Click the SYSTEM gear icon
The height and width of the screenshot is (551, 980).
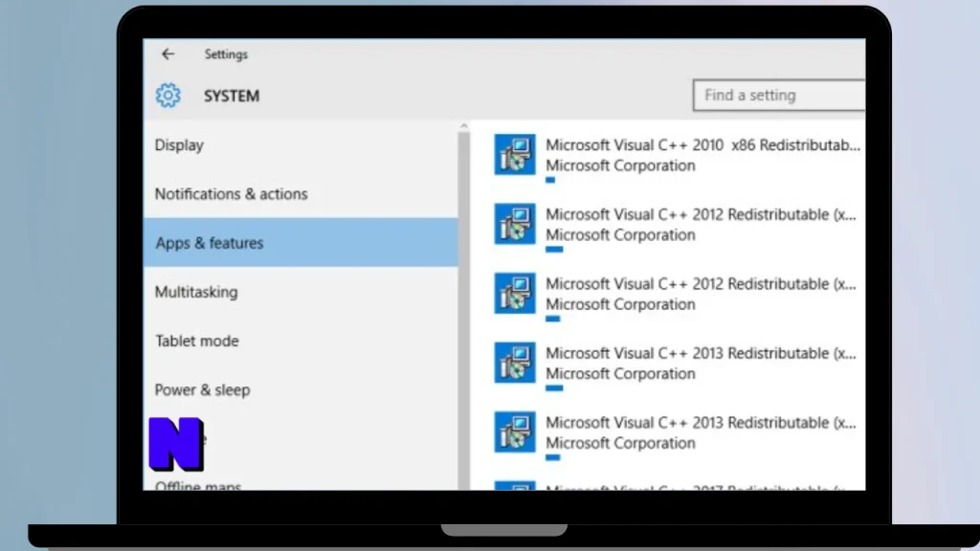168,96
